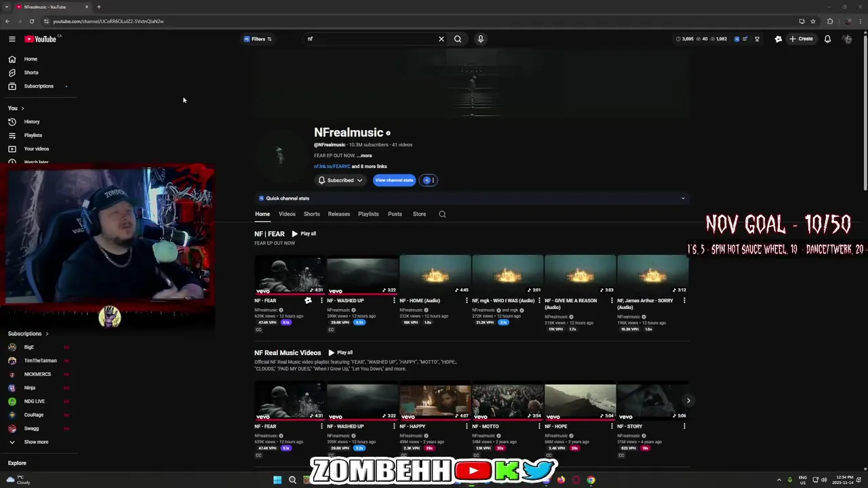Image resolution: width=868 pixels, height=488 pixels.
Task: Start voice search with microphone icon
Action: [x=480, y=39]
